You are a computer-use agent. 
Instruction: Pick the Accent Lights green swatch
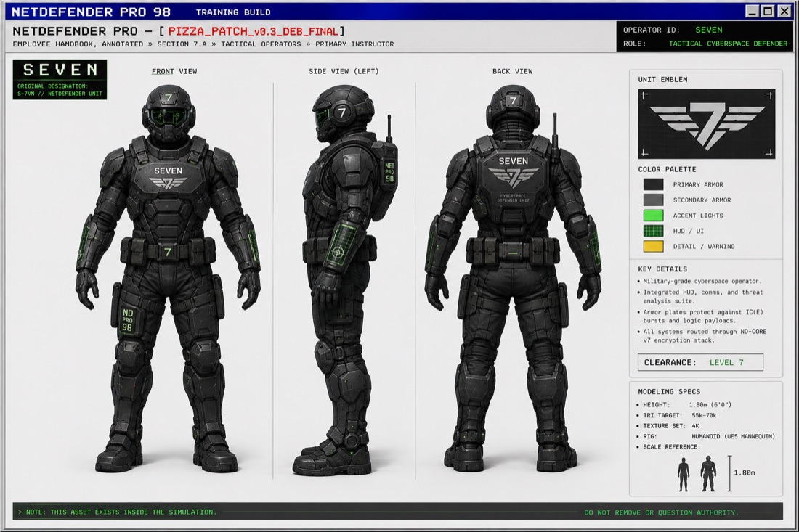tap(653, 216)
